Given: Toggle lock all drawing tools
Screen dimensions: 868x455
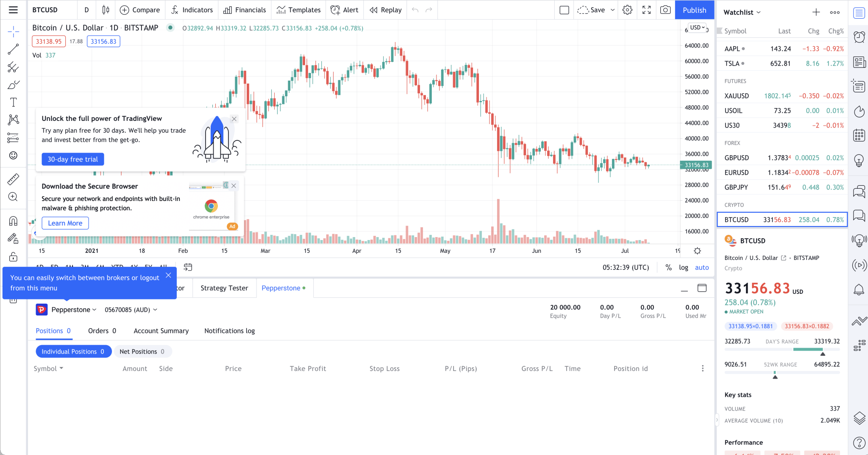Looking at the screenshot, I should tap(13, 257).
